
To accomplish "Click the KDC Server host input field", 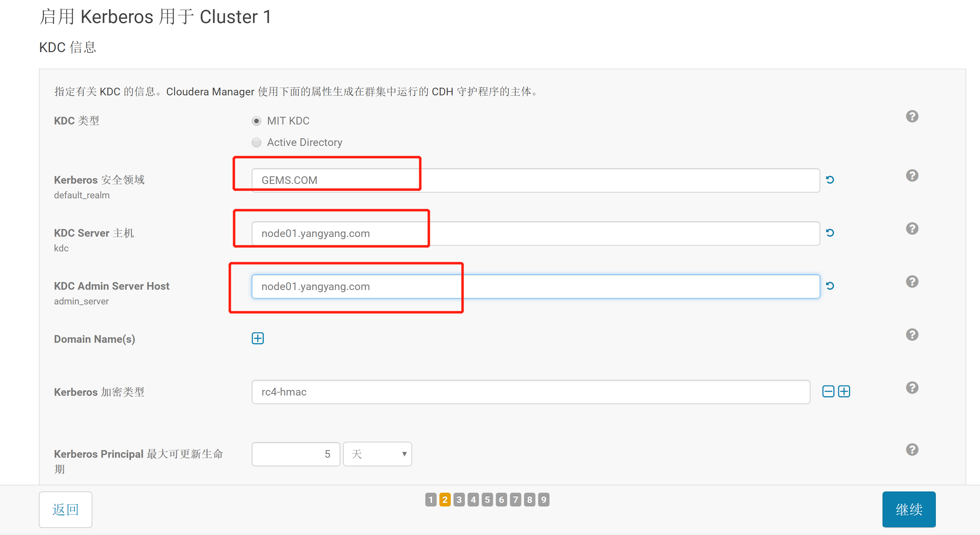I will (536, 233).
